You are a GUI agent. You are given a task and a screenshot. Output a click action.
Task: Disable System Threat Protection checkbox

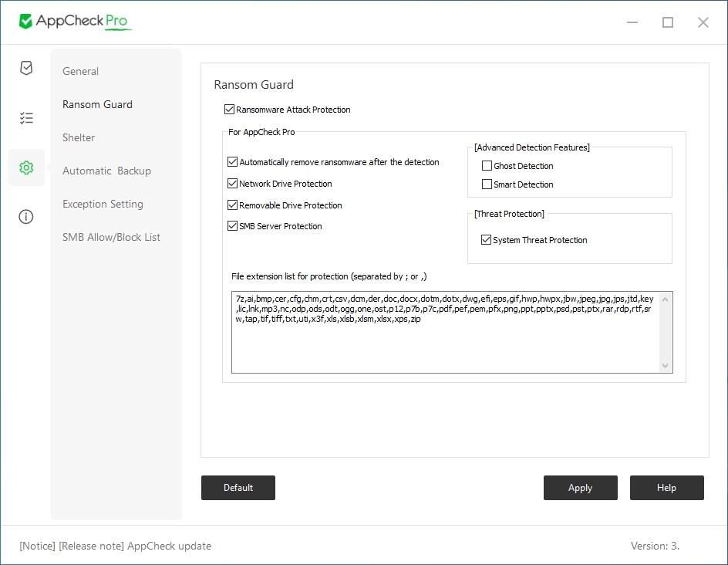(486, 240)
